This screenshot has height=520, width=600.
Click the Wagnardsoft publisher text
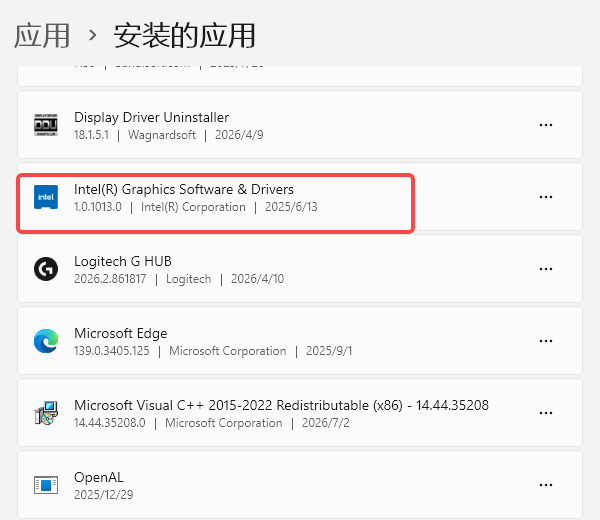click(x=162, y=135)
